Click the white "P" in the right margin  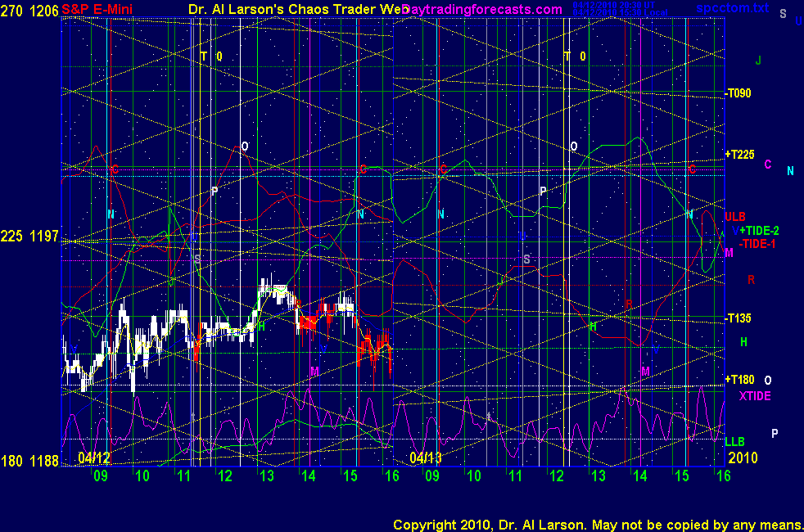click(x=775, y=434)
